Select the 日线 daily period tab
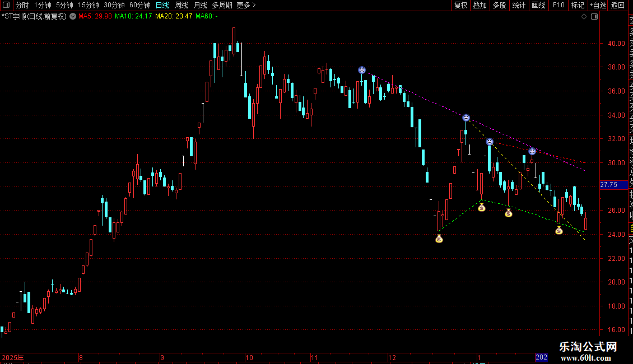Screen dimensions: 633x364 [162, 5]
